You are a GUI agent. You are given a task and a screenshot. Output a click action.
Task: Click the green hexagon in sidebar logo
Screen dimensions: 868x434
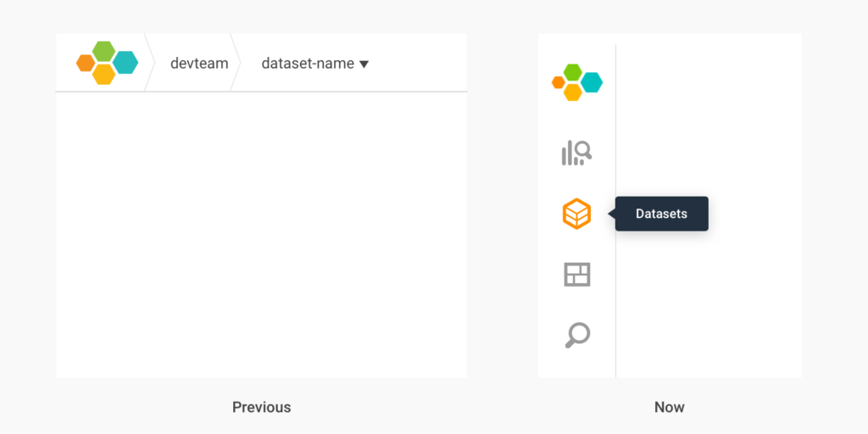(x=572, y=73)
